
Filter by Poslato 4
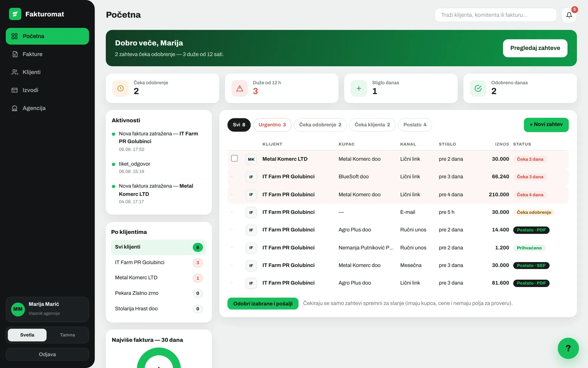415,125
